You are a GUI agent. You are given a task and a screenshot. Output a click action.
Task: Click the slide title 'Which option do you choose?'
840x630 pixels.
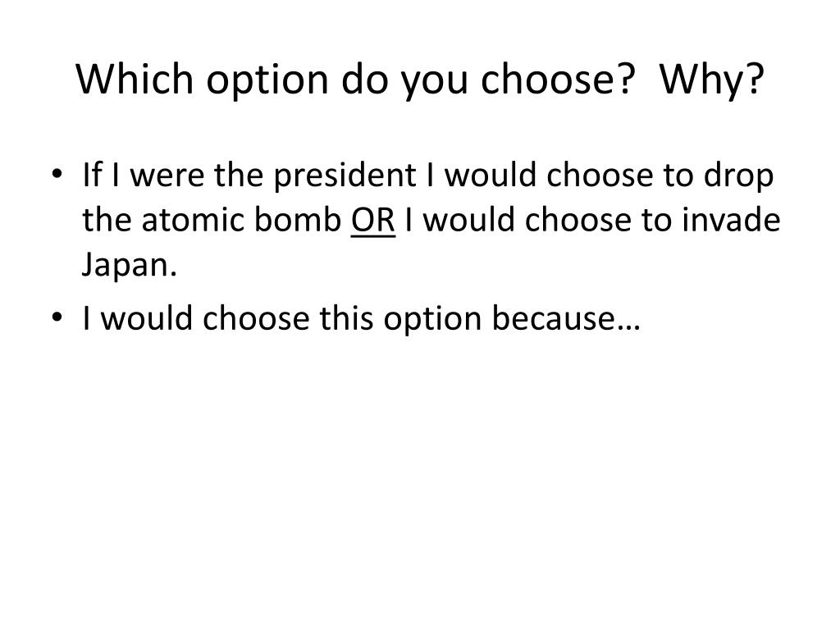[x=355, y=80]
